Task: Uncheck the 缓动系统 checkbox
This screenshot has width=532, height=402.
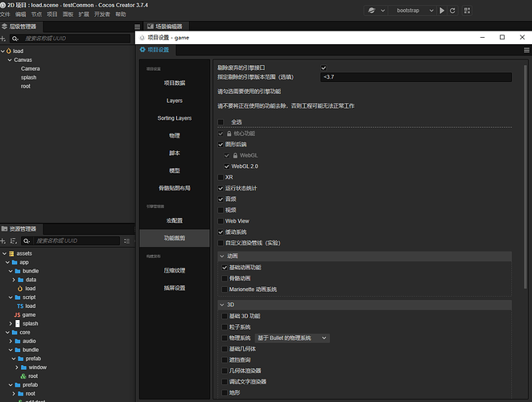Action: [x=221, y=232]
